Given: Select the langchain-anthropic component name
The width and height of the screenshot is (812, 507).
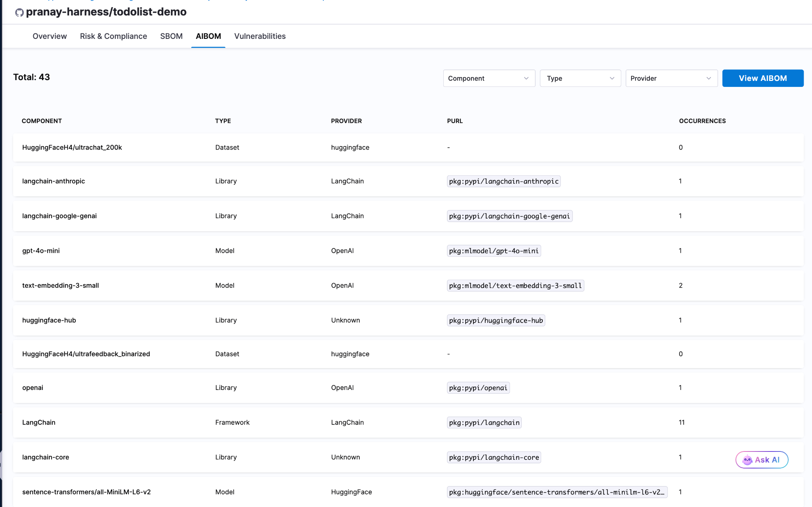Looking at the screenshot, I should coord(54,181).
